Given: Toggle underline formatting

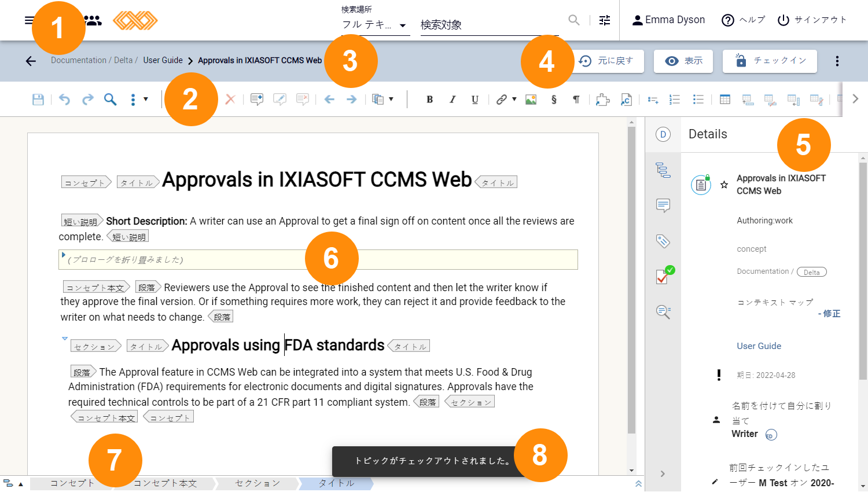Looking at the screenshot, I should 475,100.
